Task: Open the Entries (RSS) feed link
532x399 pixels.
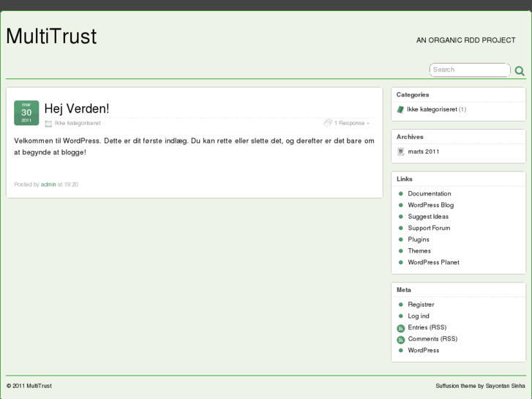Action: [x=427, y=327]
